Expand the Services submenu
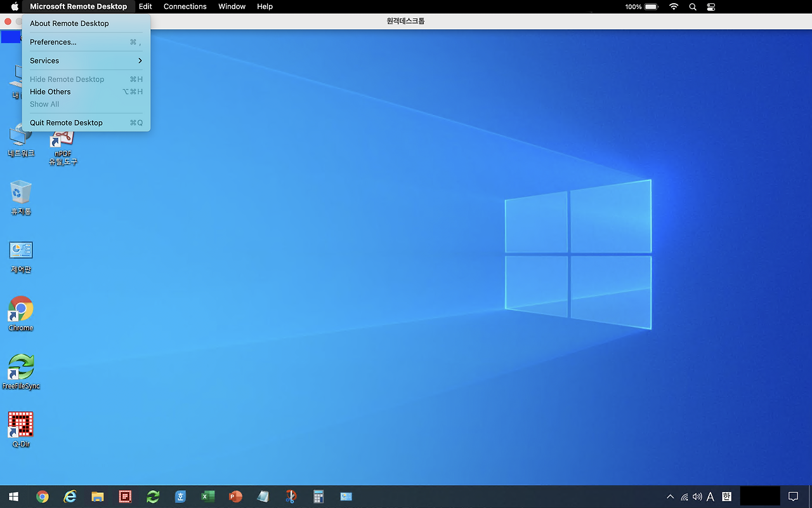Image resolution: width=812 pixels, height=508 pixels. tap(86, 61)
